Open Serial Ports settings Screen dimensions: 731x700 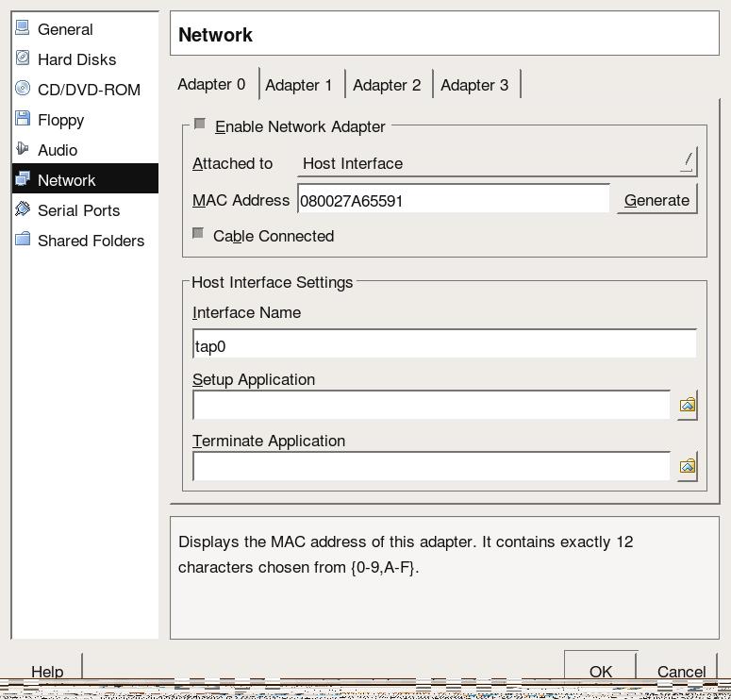pos(85,209)
